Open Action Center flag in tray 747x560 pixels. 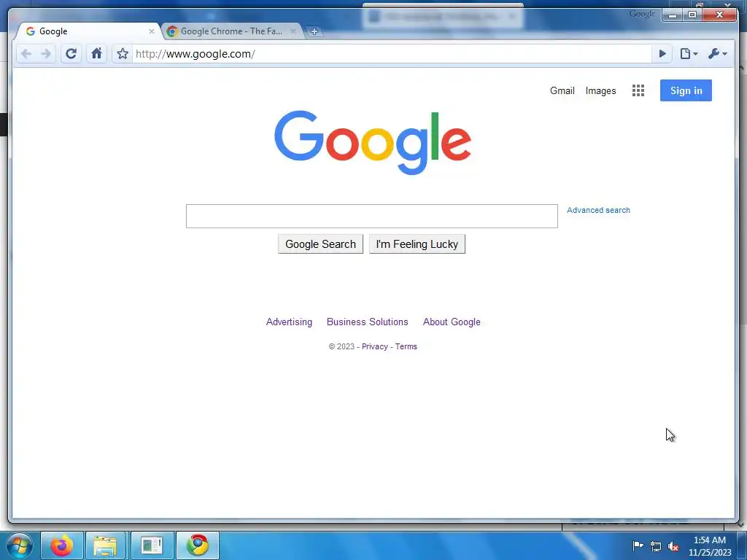coord(638,546)
